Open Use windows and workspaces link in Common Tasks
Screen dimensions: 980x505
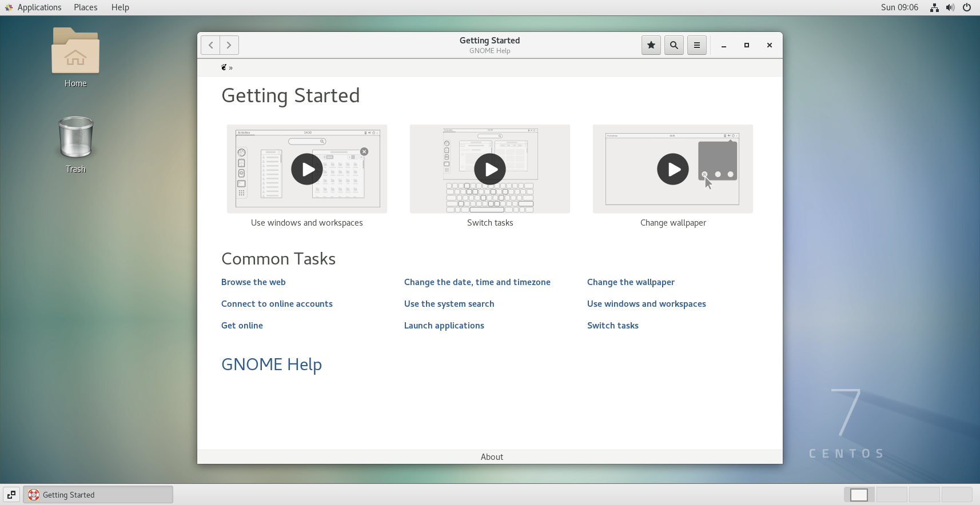coord(647,304)
